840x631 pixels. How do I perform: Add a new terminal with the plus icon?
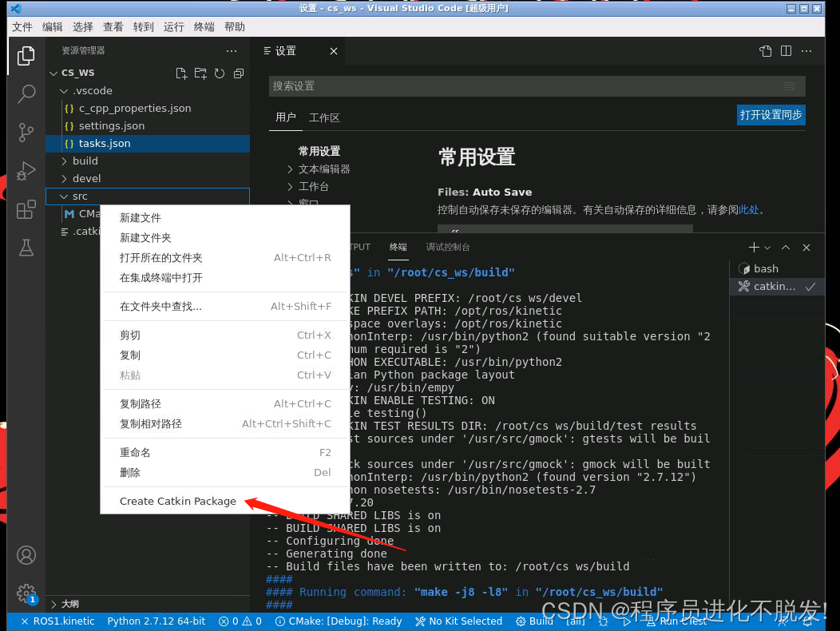[754, 247]
